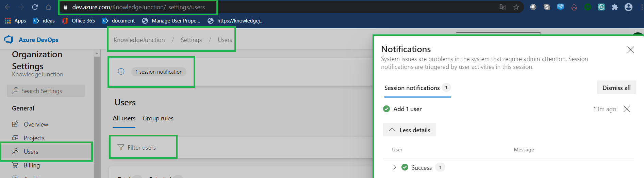
Task: Click the Users page heading
Action: (x=125, y=102)
